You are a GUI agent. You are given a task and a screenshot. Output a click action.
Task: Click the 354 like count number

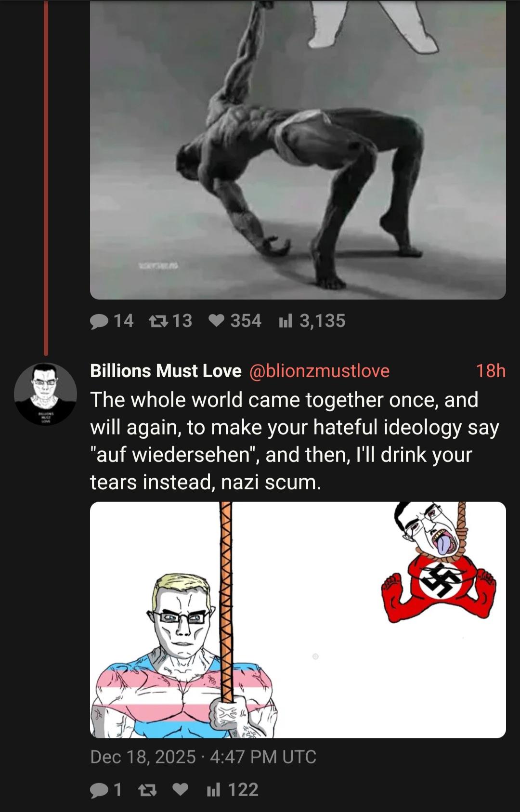[x=246, y=321]
